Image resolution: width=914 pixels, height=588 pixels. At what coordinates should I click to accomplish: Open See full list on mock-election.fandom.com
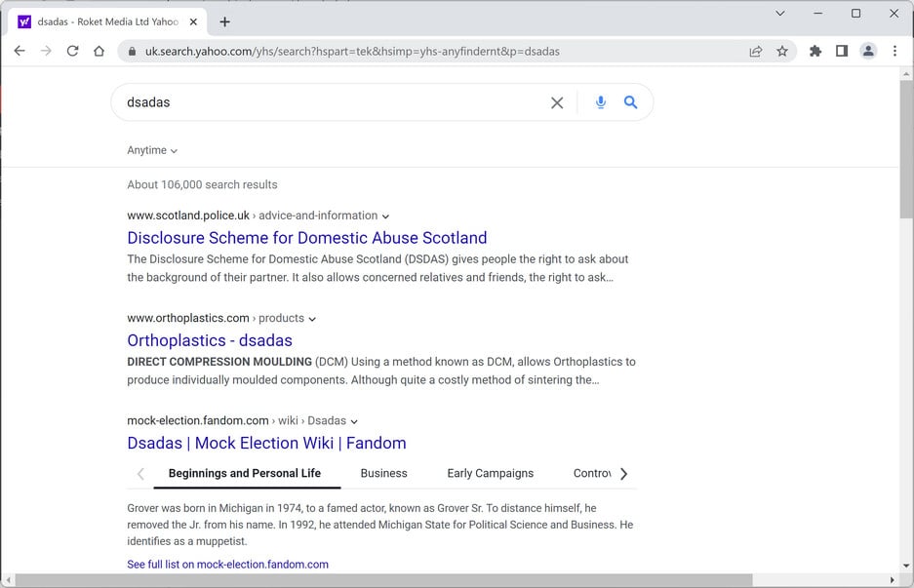click(x=227, y=565)
